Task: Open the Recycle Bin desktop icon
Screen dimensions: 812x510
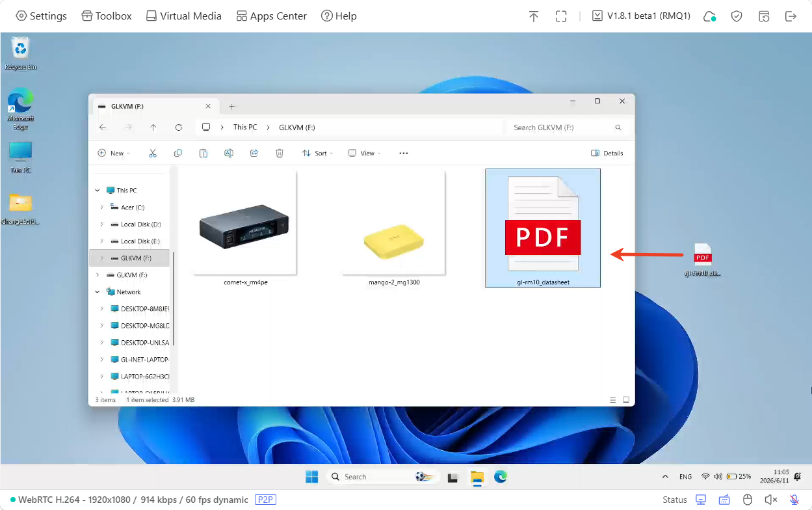Action: (x=21, y=54)
